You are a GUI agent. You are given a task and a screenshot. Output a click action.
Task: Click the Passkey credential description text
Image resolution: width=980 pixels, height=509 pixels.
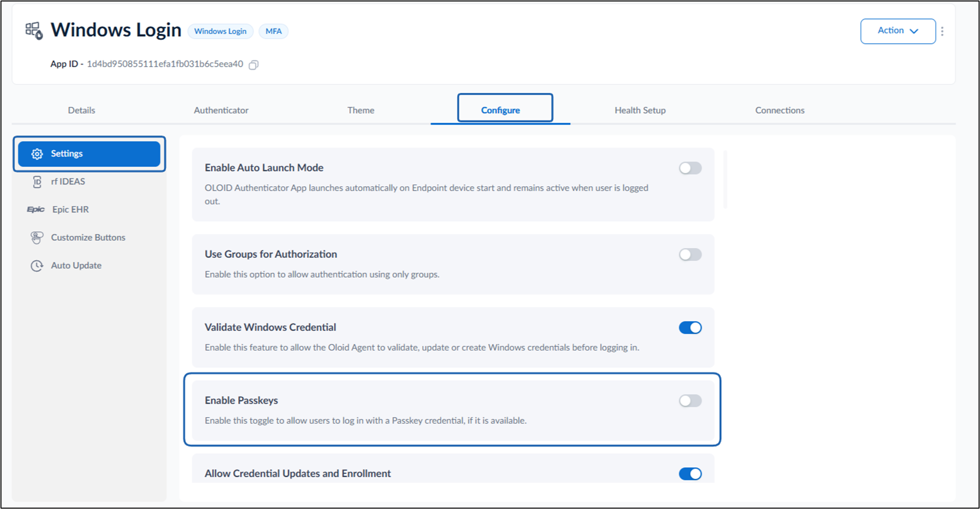[x=365, y=420]
